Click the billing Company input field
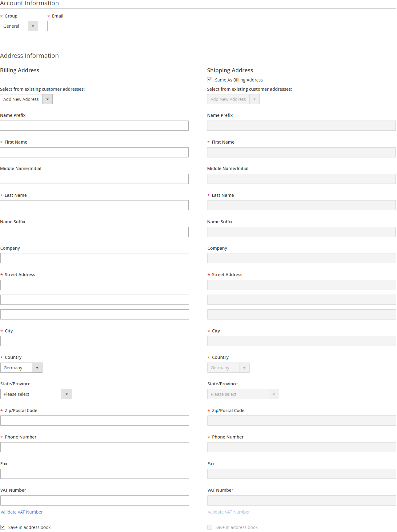The height and width of the screenshot is (532, 397). tap(94, 258)
